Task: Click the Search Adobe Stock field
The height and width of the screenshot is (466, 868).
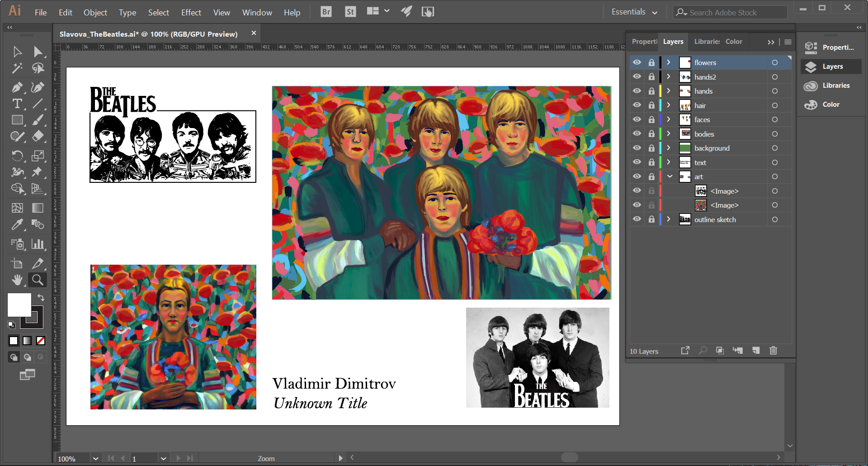Action: pos(730,13)
